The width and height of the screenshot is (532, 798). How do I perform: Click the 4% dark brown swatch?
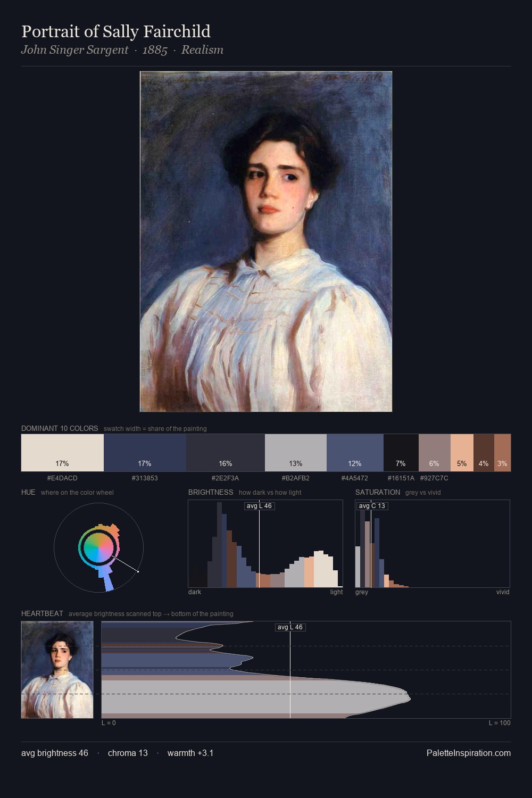484,453
